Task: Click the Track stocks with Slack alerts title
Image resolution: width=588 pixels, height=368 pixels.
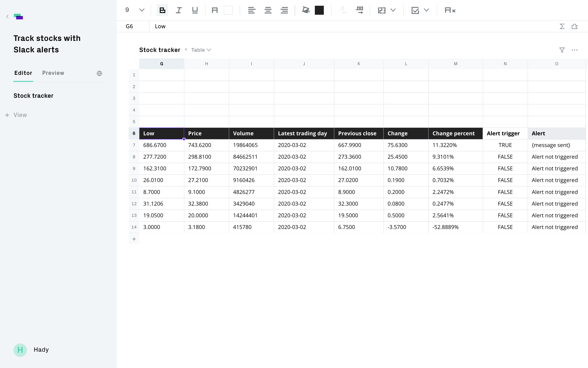Action: pyautogui.click(x=47, y=44)
